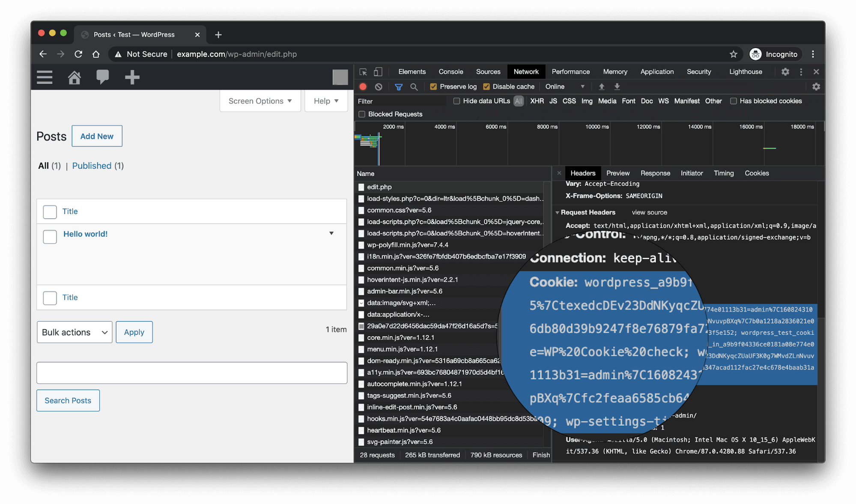Open the DevTools inspect element picker
Image resolution: width=856 pixels, height=504 pixels.
363,72
